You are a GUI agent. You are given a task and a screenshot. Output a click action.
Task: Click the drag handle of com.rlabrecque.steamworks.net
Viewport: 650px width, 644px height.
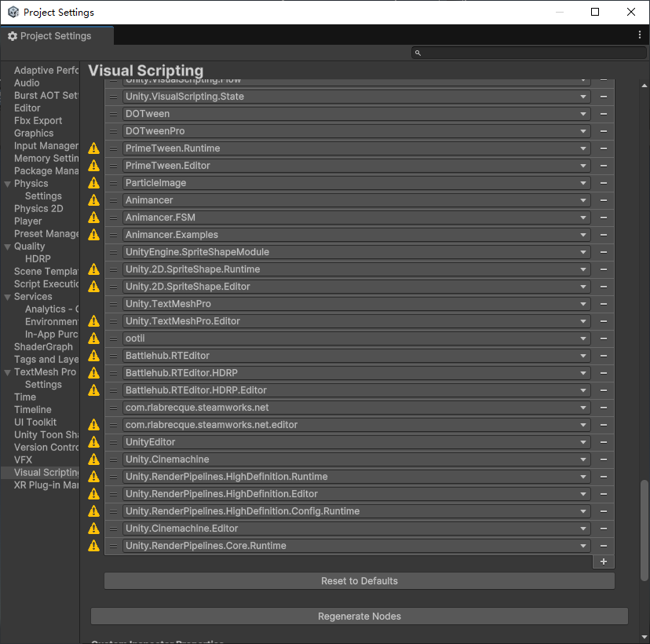click(x=113, y=408)
